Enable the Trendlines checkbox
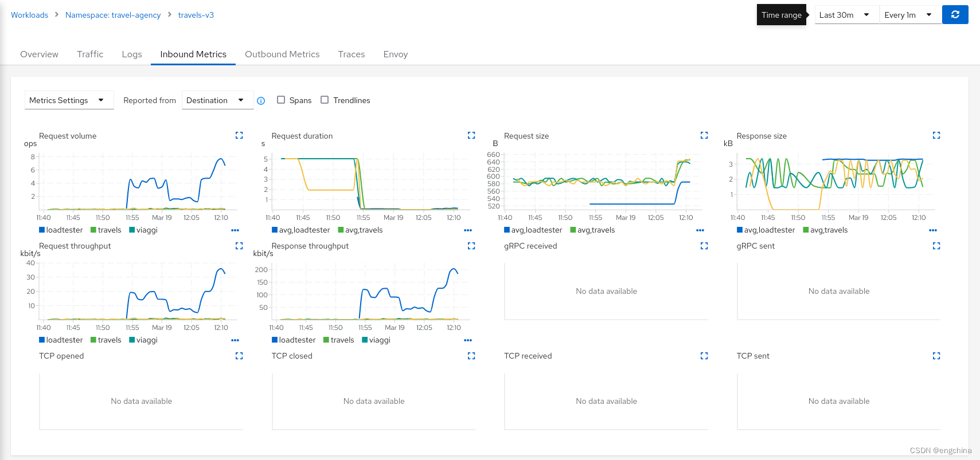This screenshot has width=980, height=460. 325,100
